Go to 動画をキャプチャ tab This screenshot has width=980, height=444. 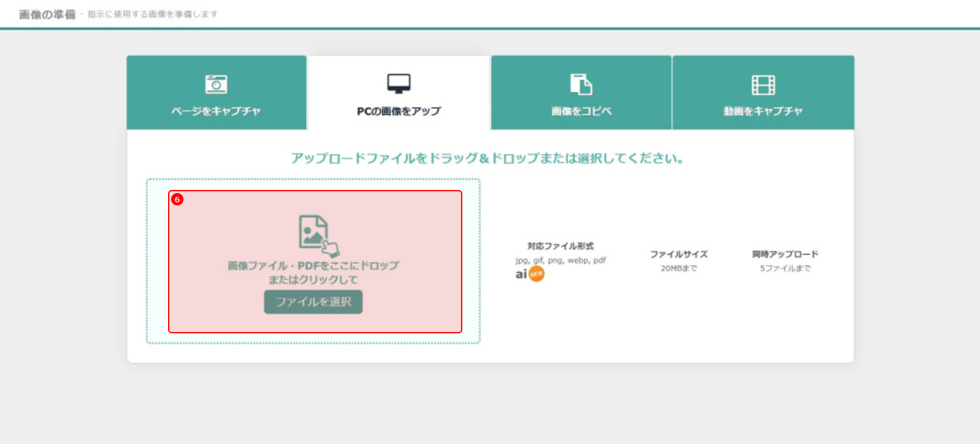[763, 93]
